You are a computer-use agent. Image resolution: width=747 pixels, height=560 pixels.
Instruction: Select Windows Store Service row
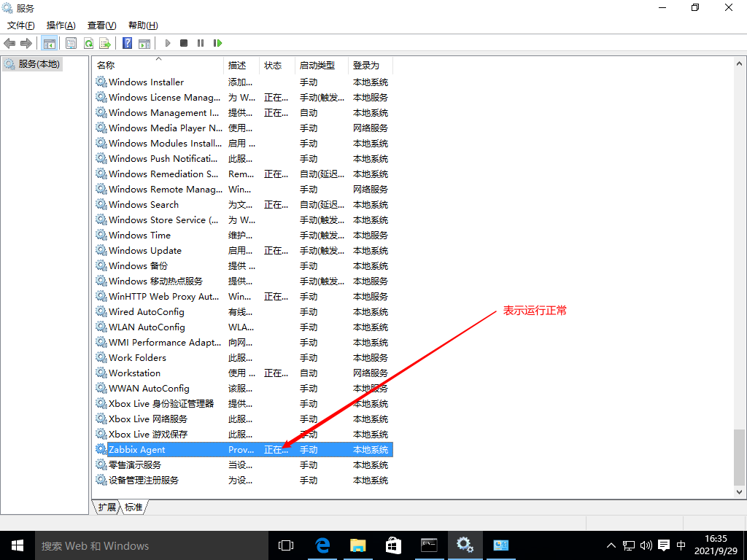pyautogui.click(x=244, y=219)
